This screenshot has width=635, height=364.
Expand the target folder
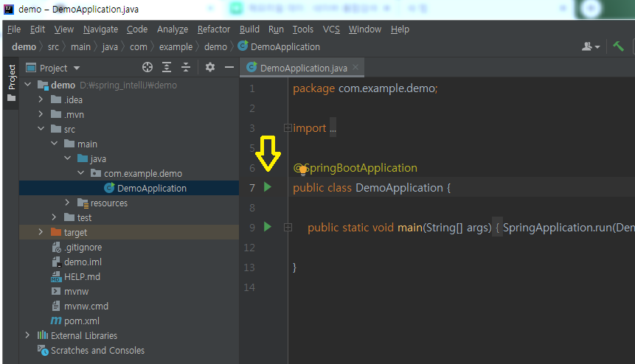[x=41, y=232]
